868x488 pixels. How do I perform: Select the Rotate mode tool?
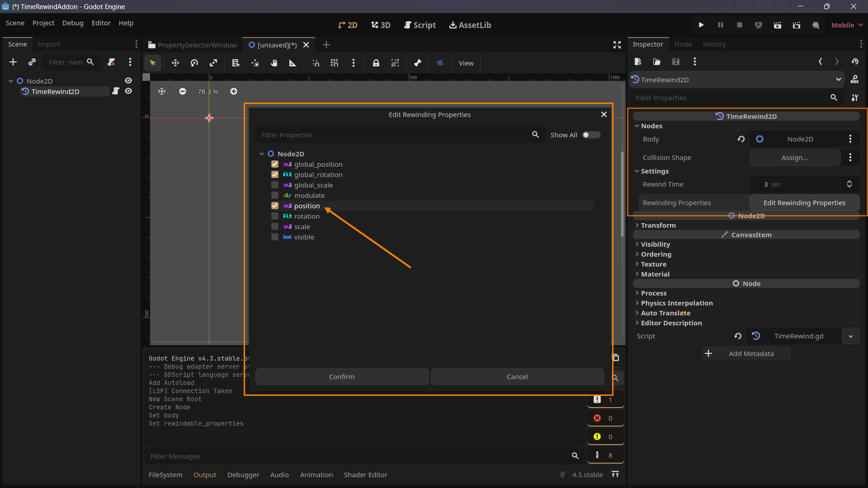[194, 63]
